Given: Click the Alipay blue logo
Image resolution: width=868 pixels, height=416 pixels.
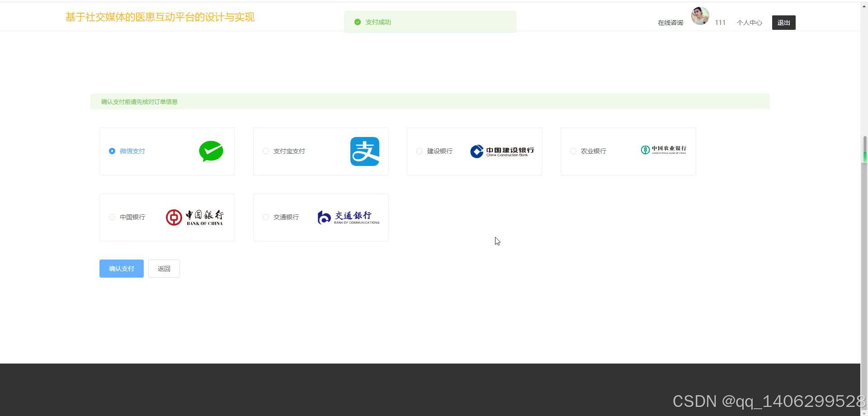Looking at the screenshot, I should pos(365,151).
